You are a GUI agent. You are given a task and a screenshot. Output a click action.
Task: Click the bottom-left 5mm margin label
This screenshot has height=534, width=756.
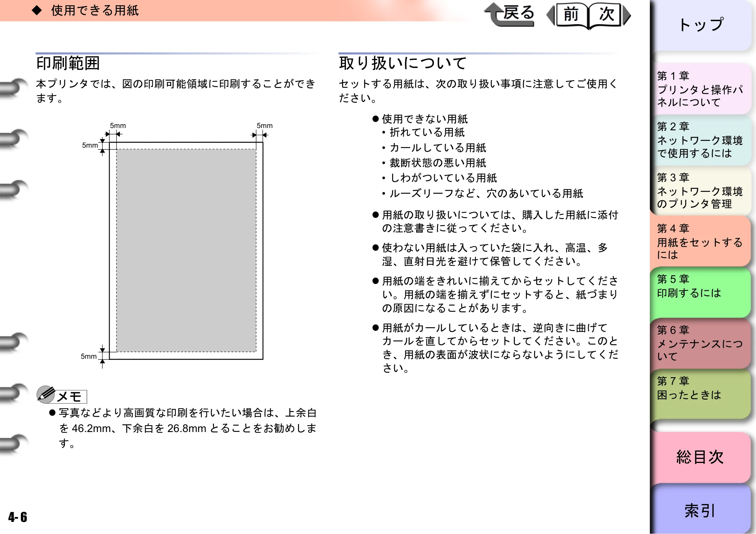(x=89, y=356)
